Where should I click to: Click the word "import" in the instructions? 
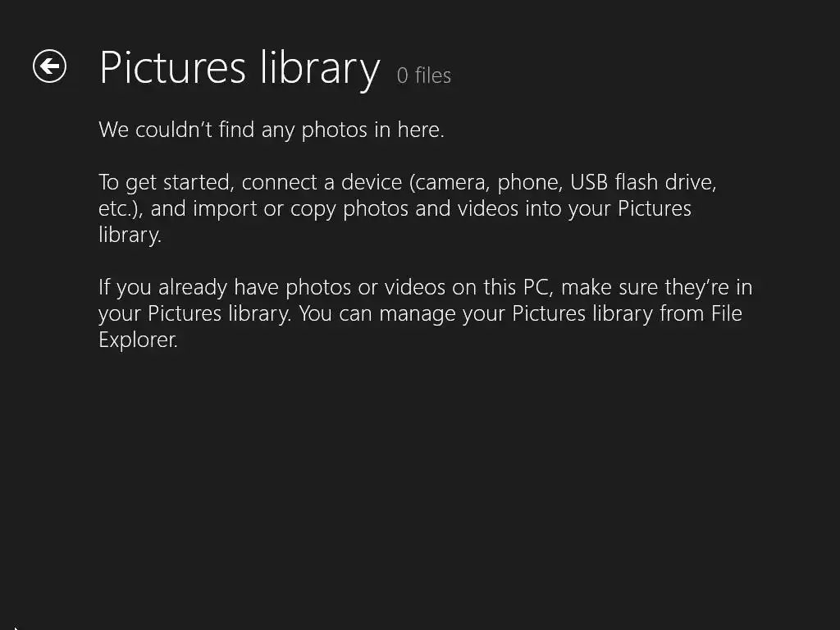tap(226, 208)
